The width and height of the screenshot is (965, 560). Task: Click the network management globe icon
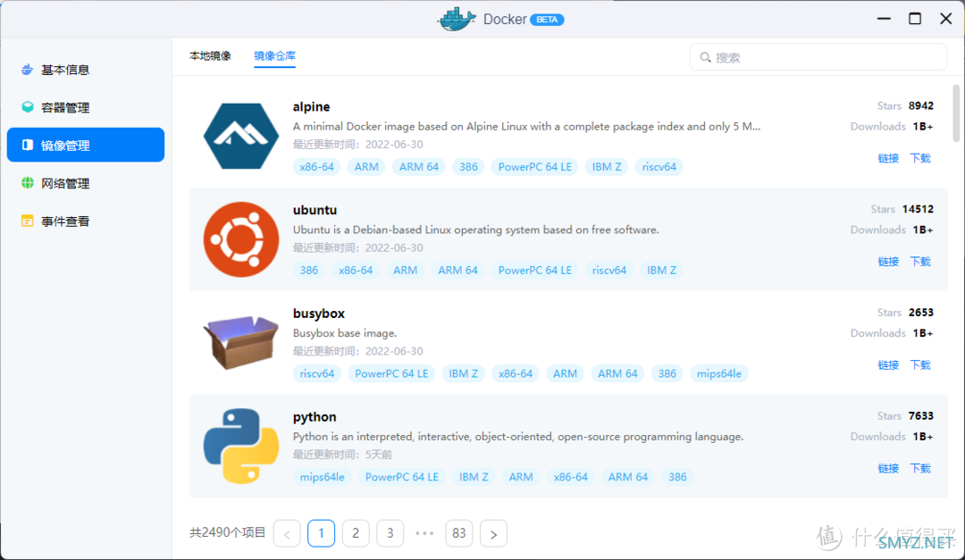[27, 183]
